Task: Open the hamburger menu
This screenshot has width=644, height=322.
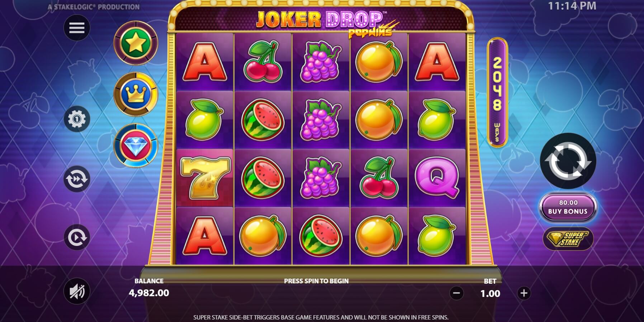Action: coord(77,28)
